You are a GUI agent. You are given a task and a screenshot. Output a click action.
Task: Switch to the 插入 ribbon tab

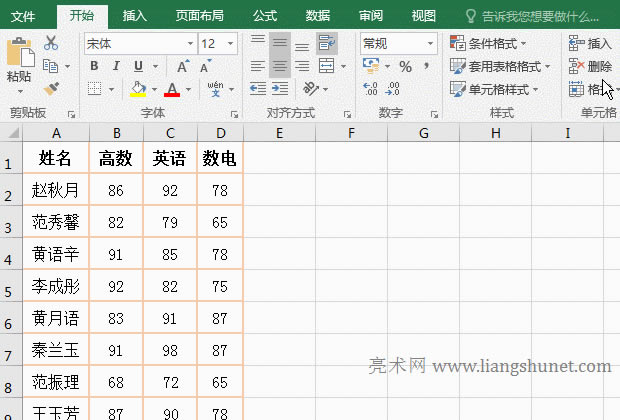tap(134, 15)
